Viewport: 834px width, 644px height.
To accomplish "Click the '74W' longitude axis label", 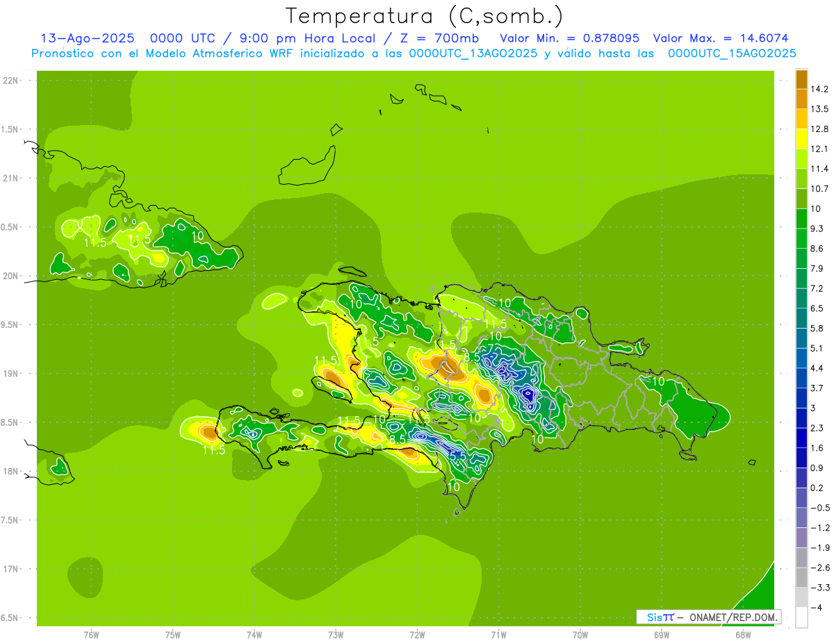I will click(254, 635).
